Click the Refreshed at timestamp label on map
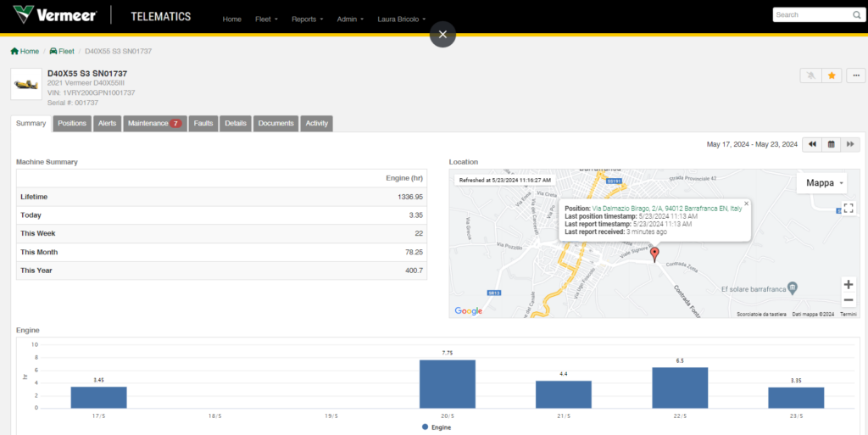This screenshot has width=868, height=435. (x=505, y=180)
